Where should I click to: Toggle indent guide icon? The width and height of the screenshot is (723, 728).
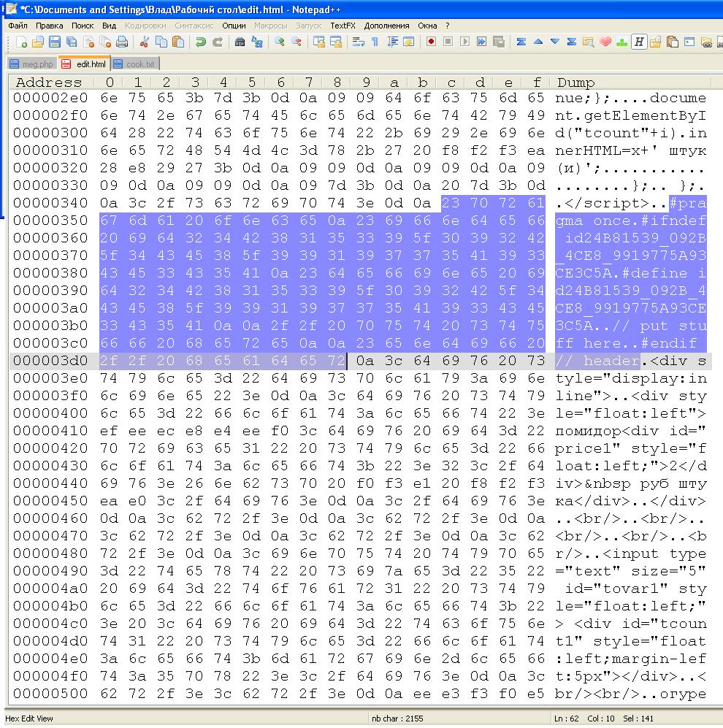click(392, 42)
